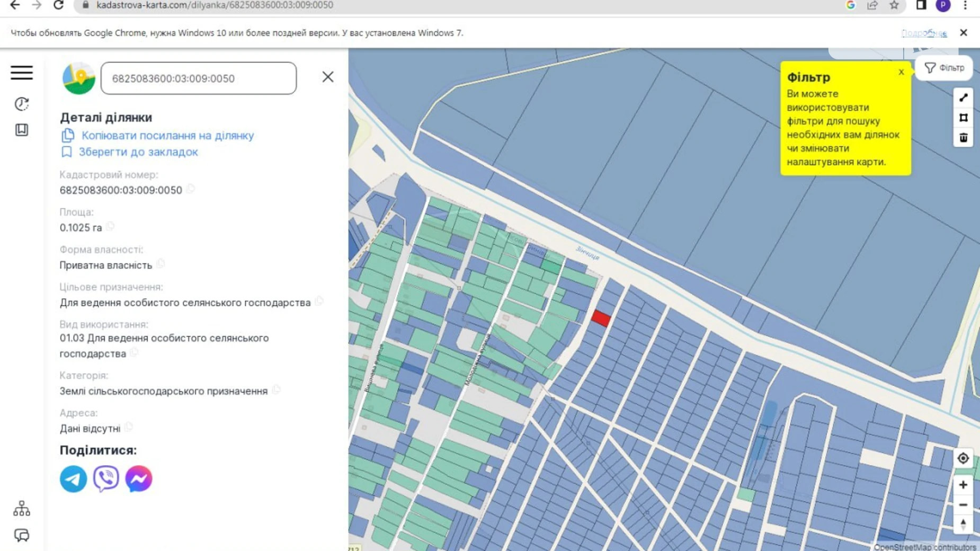This screenshot has width=980, height=551.
Task: Share parcel via Telegram
Action: (x=73, y=479)
